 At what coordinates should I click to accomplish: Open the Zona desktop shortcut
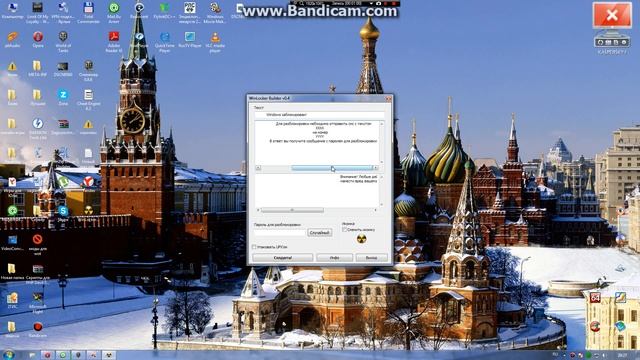click(63, 98)
